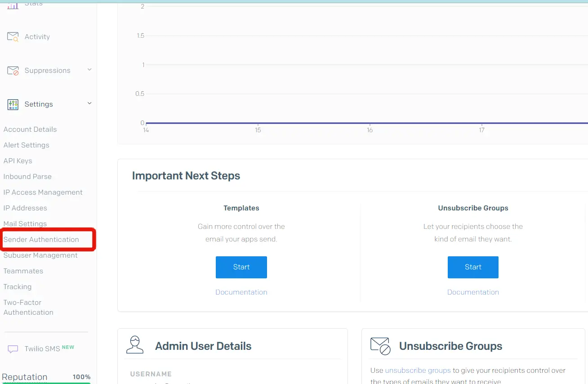588x384 pixels.
Task: Select Two-Factor Authentication option
Action: tap(28, 308)
